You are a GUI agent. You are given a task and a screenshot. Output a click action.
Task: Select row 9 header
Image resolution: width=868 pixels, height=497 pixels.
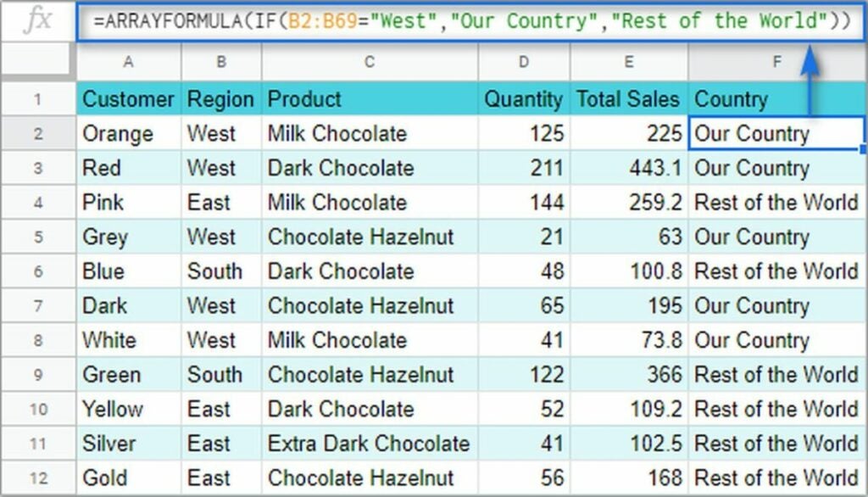(38, 375)
